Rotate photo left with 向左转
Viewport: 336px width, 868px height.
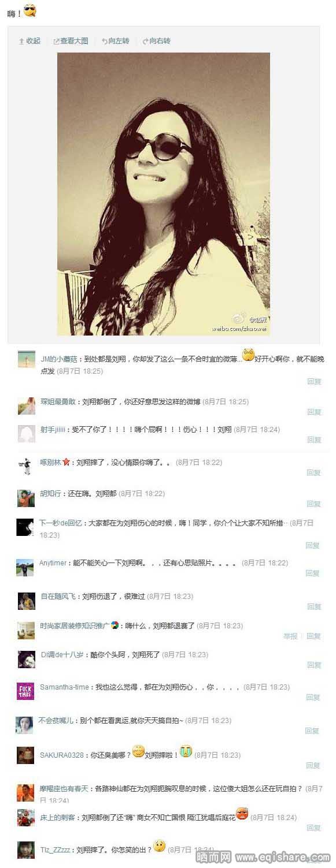(x=115, y=41)
